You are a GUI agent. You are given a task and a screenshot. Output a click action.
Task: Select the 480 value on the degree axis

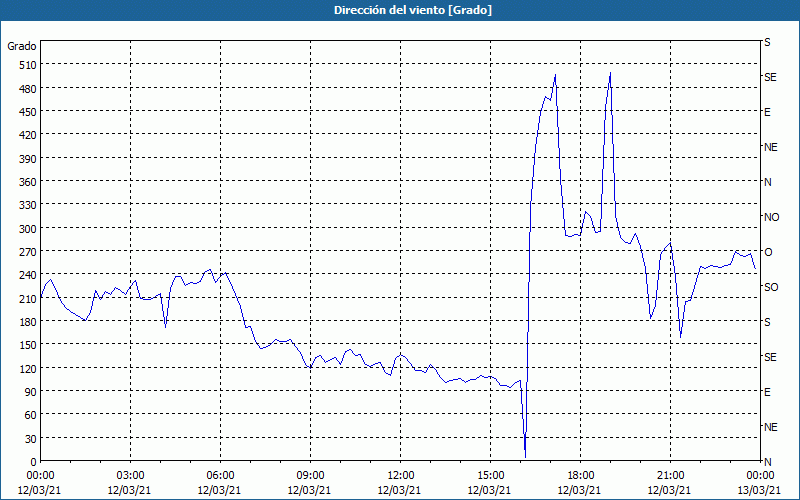28,89
